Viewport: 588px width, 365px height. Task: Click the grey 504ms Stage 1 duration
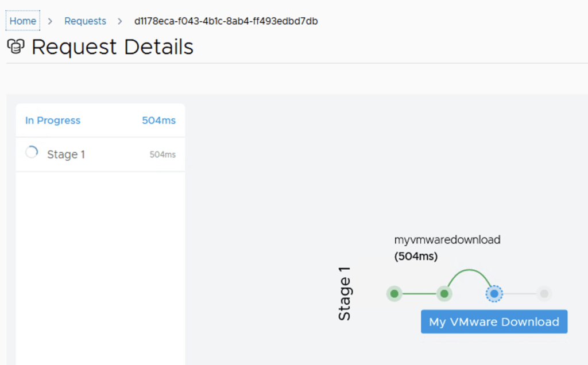[x=163, y=154]
